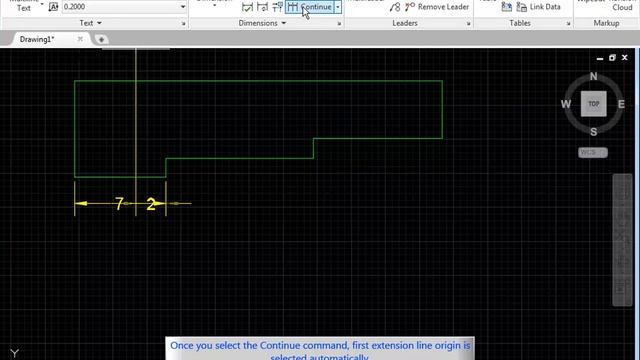Click the Tables panel label

[520, 23]
